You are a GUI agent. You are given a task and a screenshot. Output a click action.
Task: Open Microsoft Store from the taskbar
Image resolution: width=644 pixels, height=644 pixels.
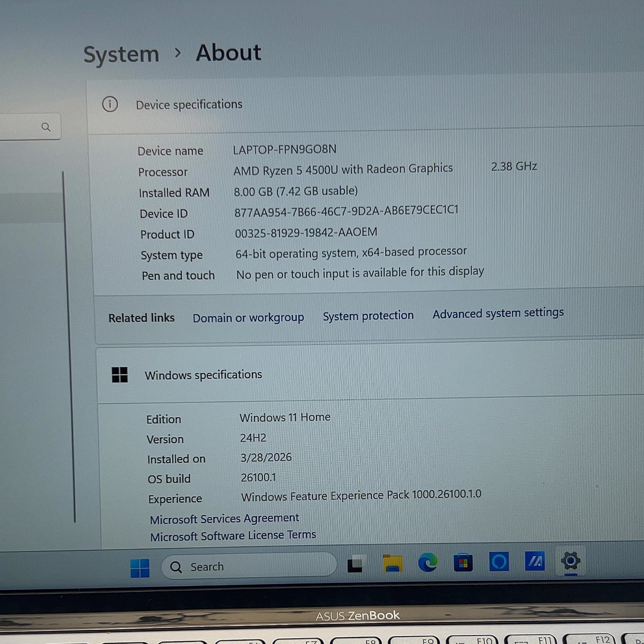click(463, 562)
